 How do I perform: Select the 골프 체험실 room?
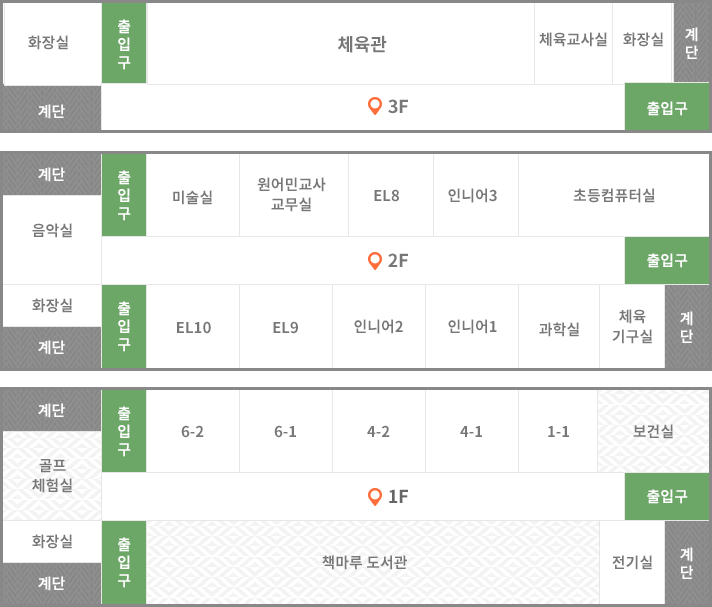click(x=52, y=475)
